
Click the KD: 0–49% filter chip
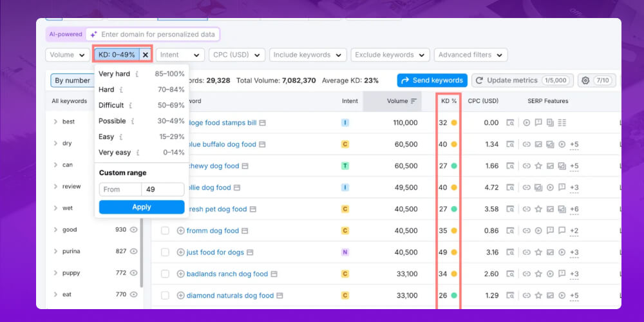(117, 55)
